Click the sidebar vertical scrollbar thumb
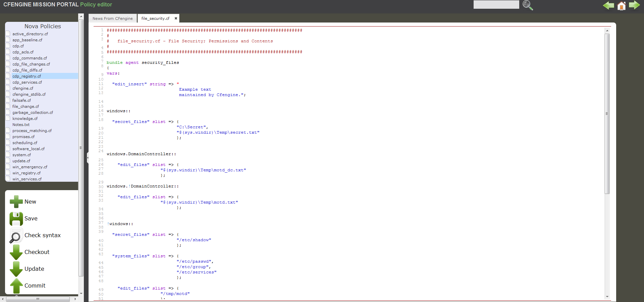Screen dimensions: 644x302 point(81,147)
